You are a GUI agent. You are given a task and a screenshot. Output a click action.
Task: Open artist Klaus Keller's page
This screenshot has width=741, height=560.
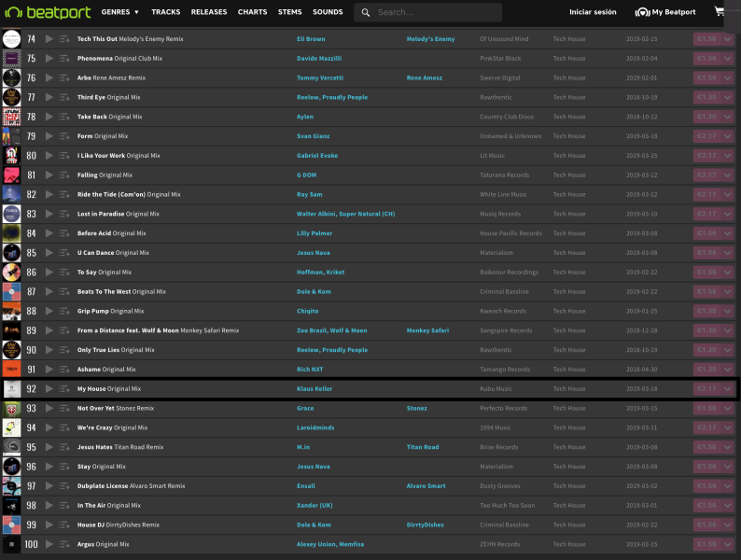[315, 389]
